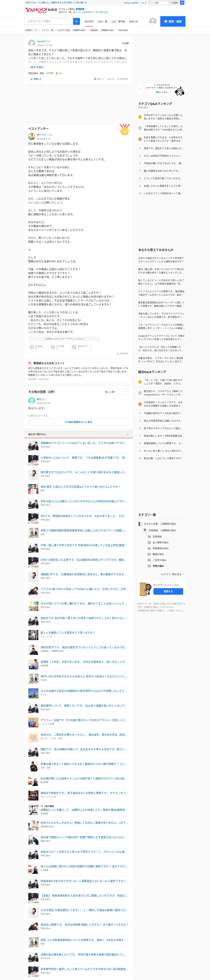Open related question 小学校のいじめについて

pos(84,458)
